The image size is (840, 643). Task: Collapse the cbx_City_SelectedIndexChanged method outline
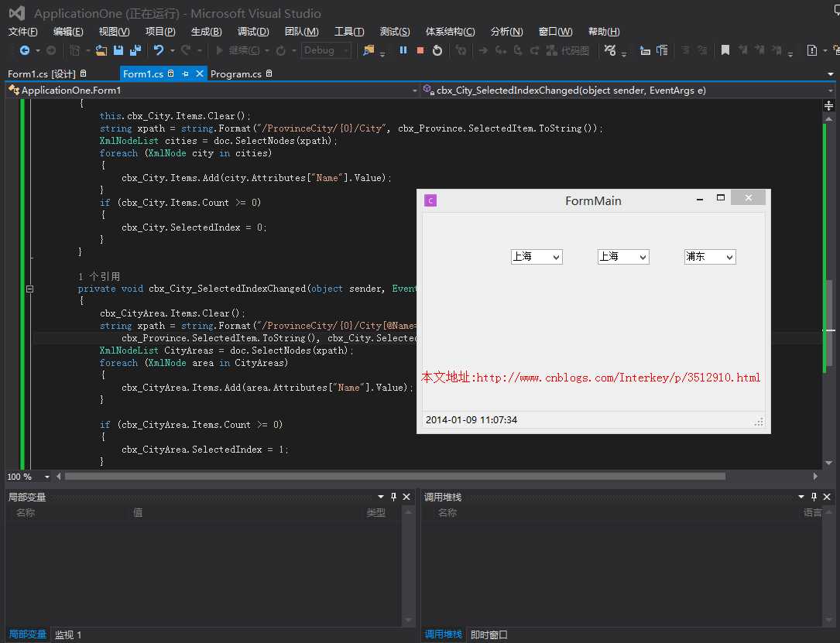(30, 289)
